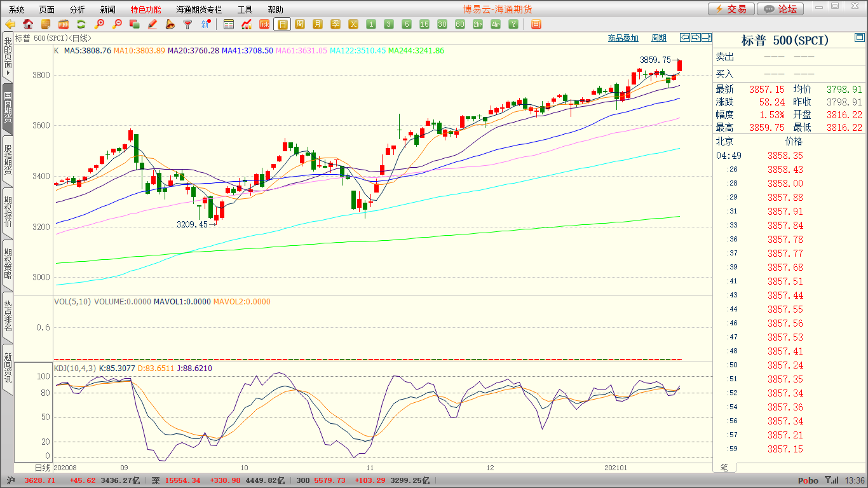Click the 交易 trade button
868x488 pixels.
(731, 9)
